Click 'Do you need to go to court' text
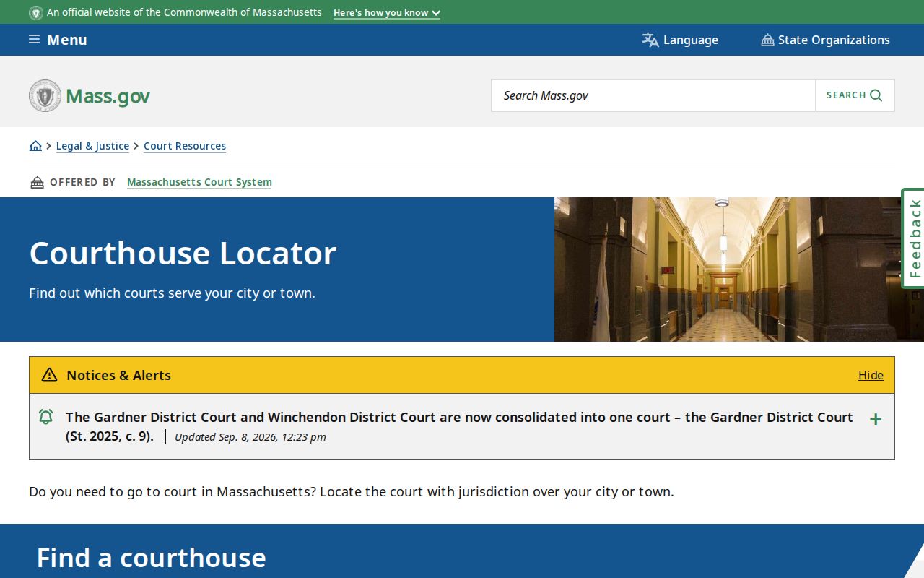Viewport: 924px width, 578px height. (x=352, y=492)
